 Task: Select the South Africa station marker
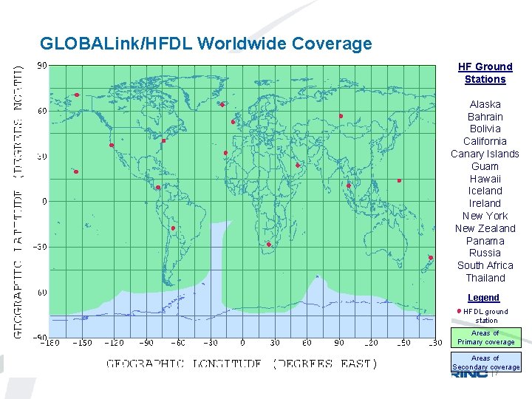(x=269, y=245)
